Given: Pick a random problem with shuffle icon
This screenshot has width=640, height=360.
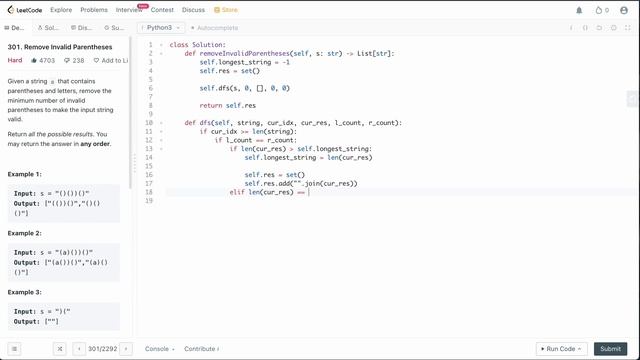Looking at the screenshot, I should coord(60,349).
